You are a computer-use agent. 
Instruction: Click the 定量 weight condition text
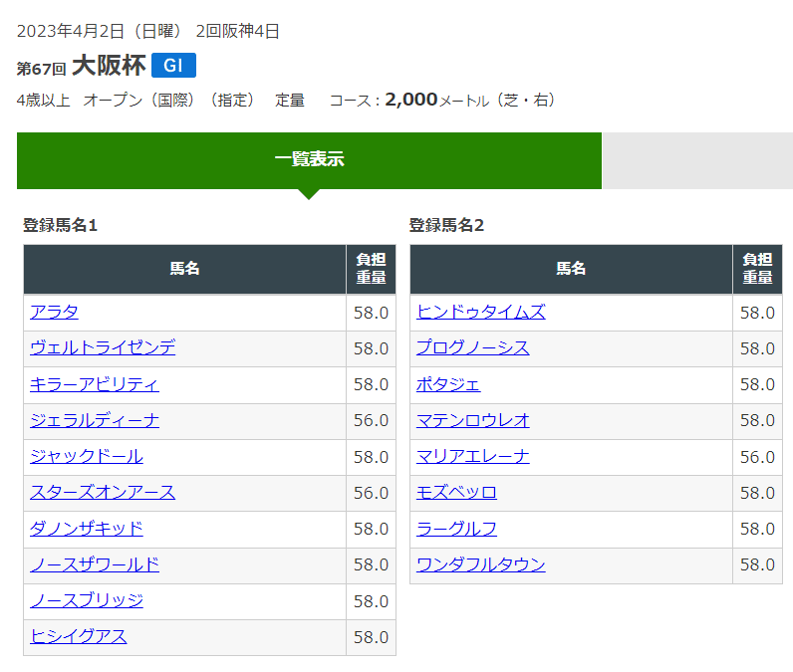click(290, 101)
